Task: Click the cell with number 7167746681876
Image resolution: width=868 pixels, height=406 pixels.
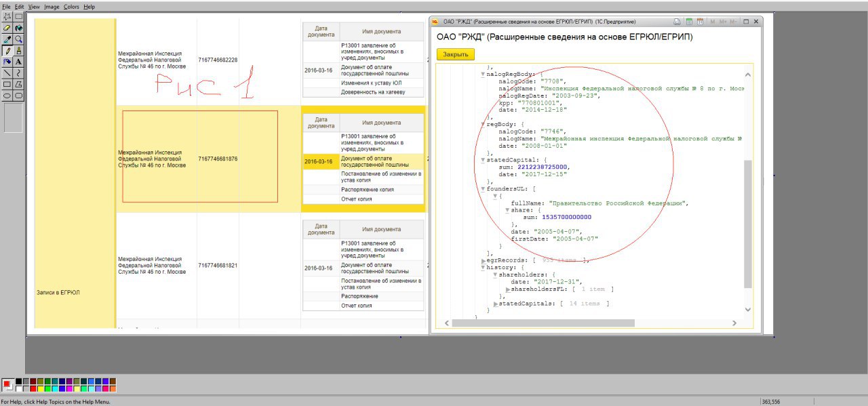Action: [218, 159]
